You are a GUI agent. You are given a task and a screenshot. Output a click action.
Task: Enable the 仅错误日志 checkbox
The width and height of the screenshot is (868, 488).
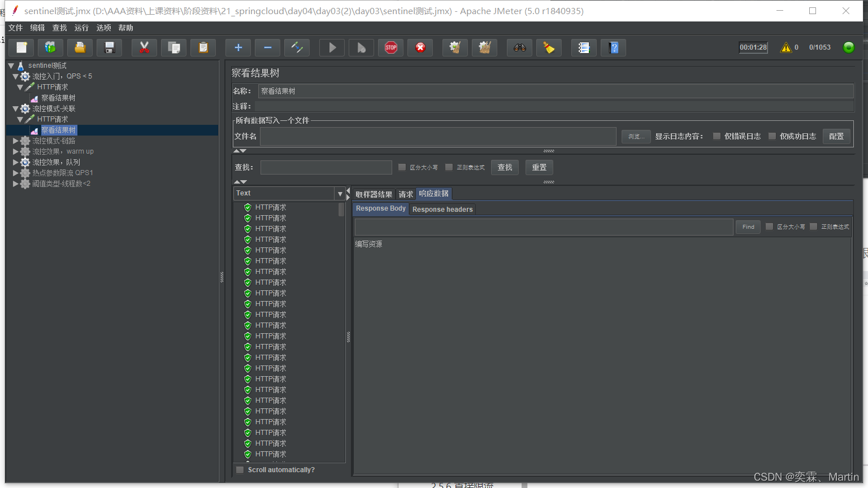pyautogui.click(x=717, y=136)
